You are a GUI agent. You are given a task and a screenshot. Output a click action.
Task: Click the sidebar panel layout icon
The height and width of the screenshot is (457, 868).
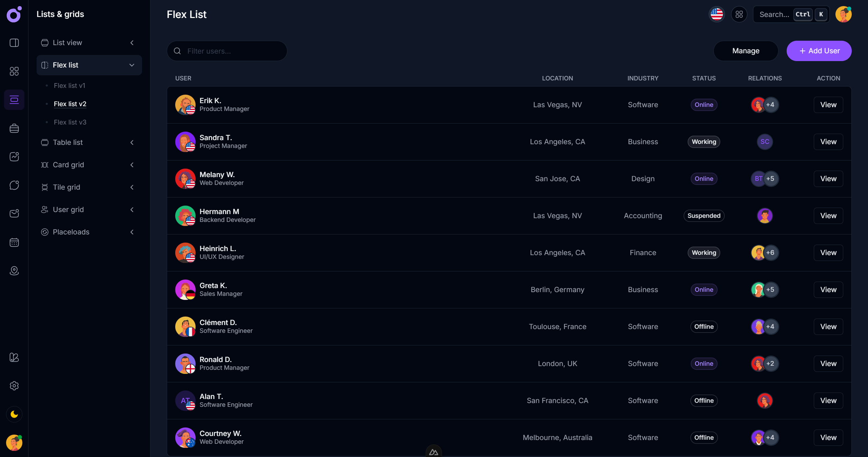[14, 43]
